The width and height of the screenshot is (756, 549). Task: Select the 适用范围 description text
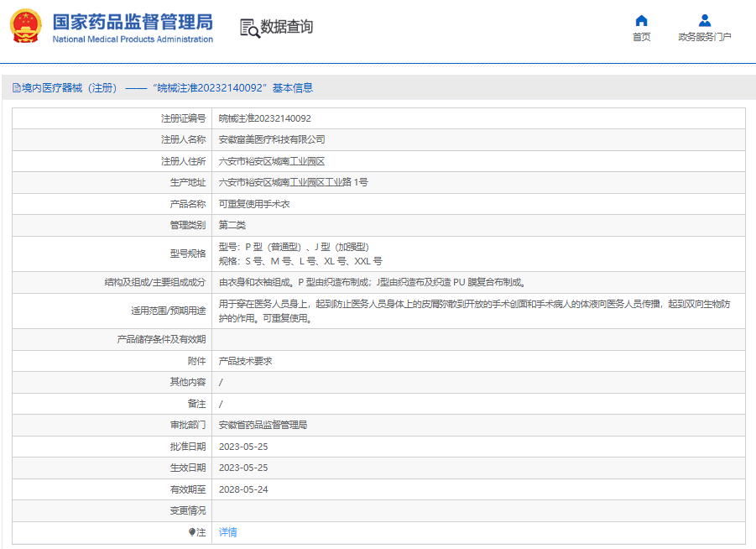[474, 311]
